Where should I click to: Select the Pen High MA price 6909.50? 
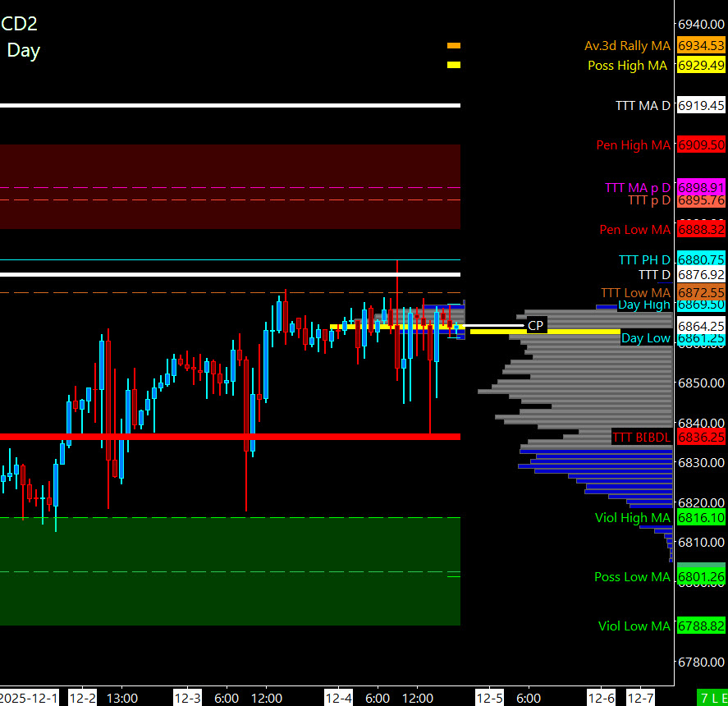[700, 145]
